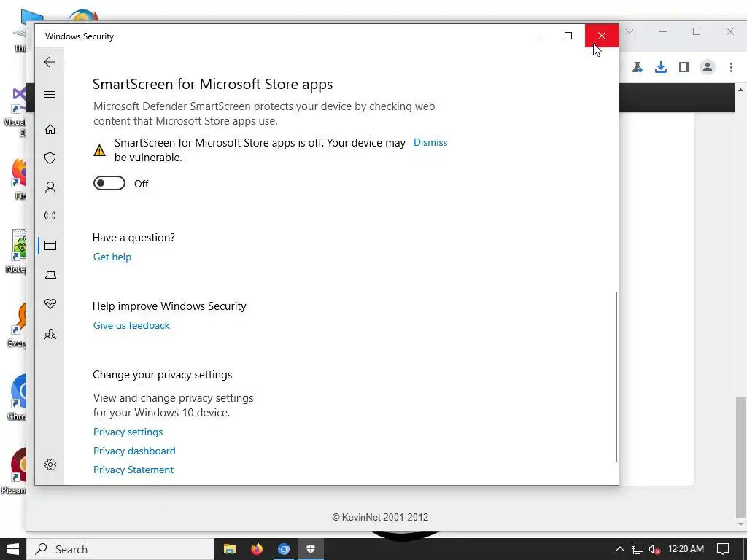747x560 pixels.
Task: Open Privacy Statement link
Action: (x=133, y=470)
